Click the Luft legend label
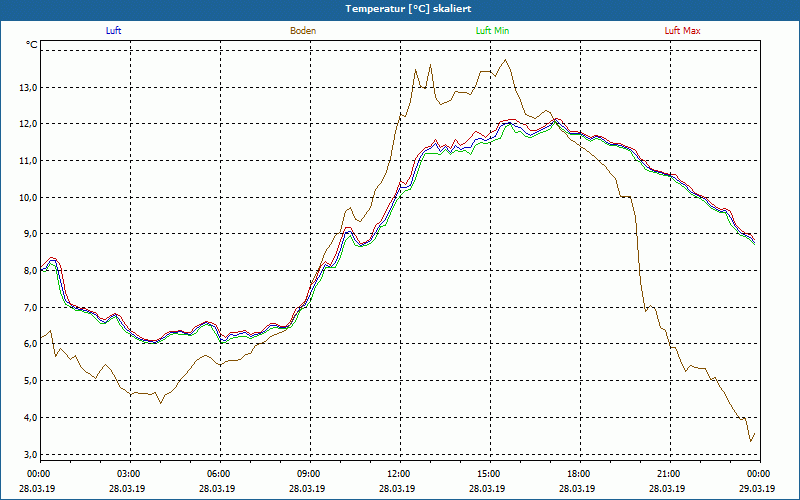Viewport: 800px width, 500px height. tap(113, 31)
